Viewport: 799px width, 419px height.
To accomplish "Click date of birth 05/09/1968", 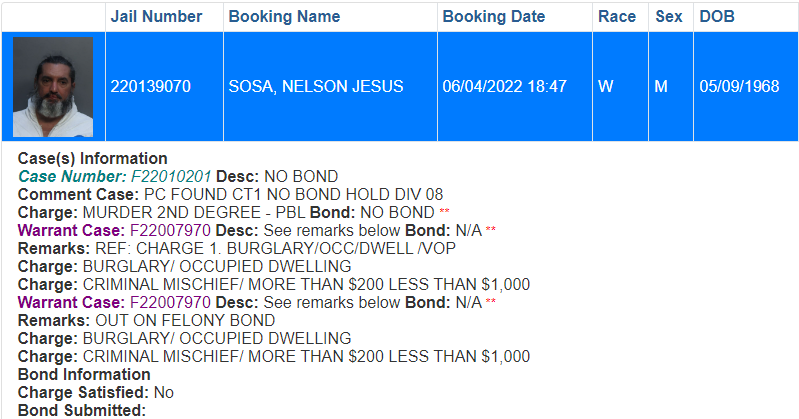I will (739, 87).
